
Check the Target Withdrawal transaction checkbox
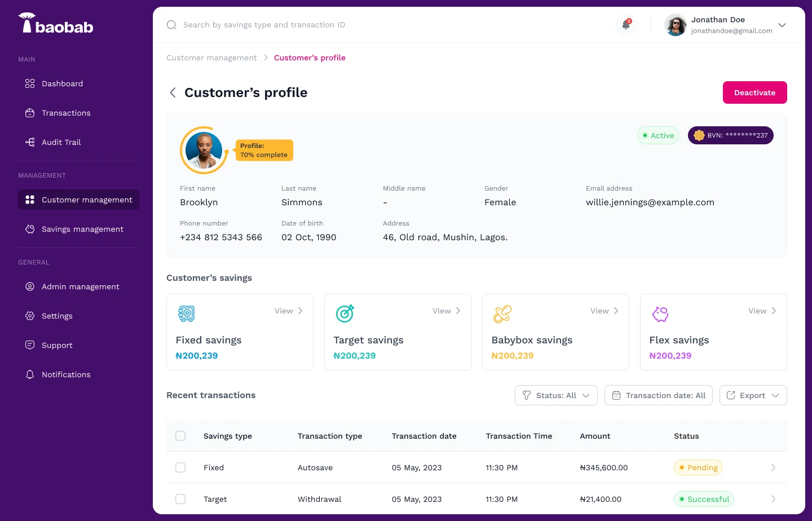pos(180,499)
